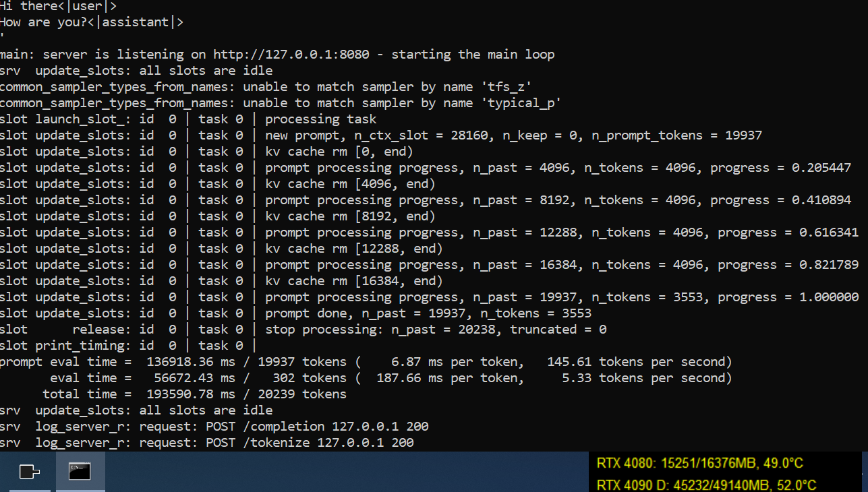Viewport: 868px width, 492px height.
Task: Select the 'Hi there<|user|>' line
Action: (x=58, y=6)
